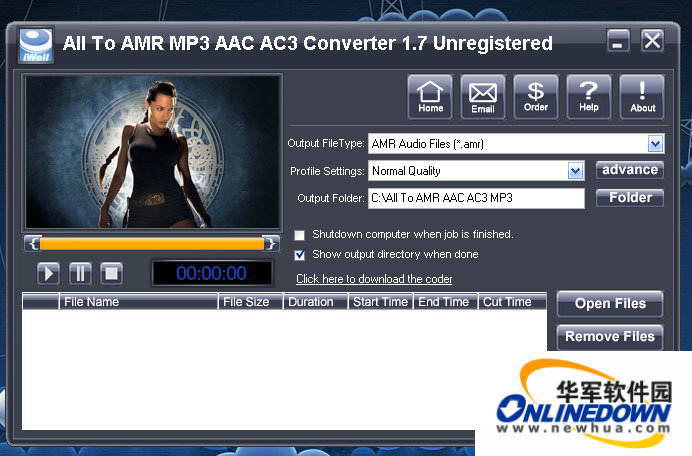Image resolution: width=692 pixels, height=456 pixels.
Task: Expand the Output FileType dropdown arrow
Action: tap(655, 144)
